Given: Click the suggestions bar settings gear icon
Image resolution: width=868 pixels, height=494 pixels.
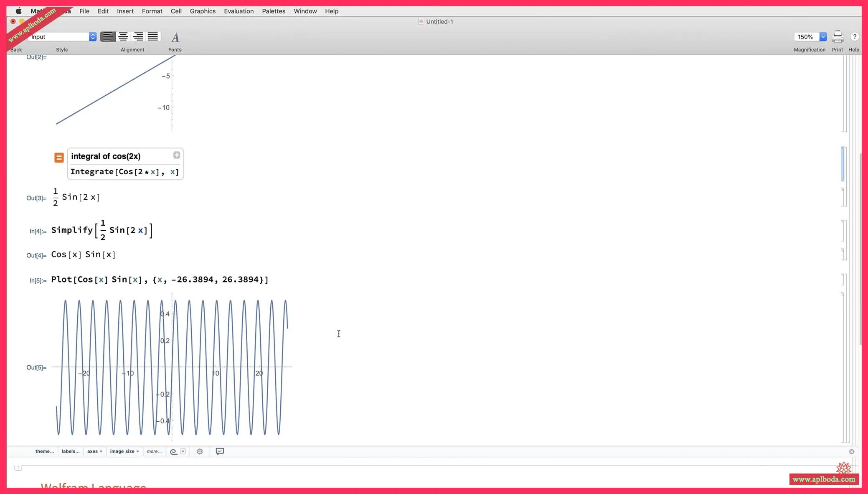Looking at the screenshot, I should (200, 451).
